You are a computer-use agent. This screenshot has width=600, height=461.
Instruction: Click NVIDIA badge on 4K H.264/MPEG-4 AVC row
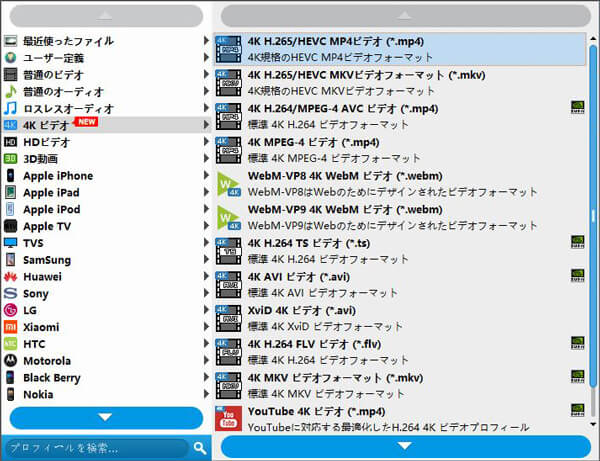[577, 108]
